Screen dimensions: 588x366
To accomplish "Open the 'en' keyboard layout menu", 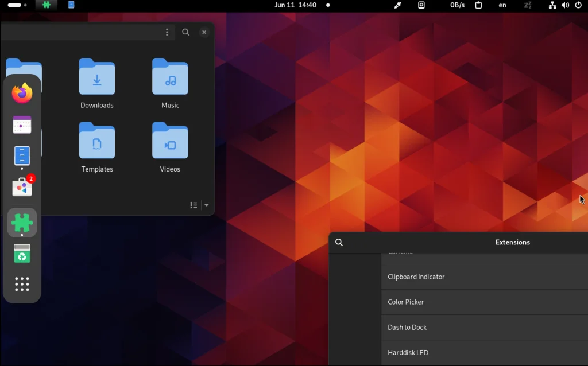I will [x=502, y=5].
